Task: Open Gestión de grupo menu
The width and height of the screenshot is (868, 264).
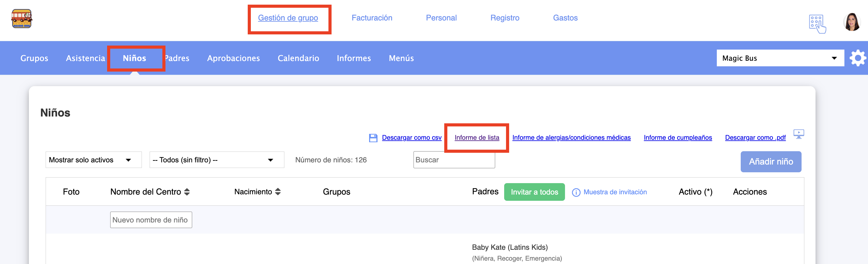Action: tap(288, 18)
